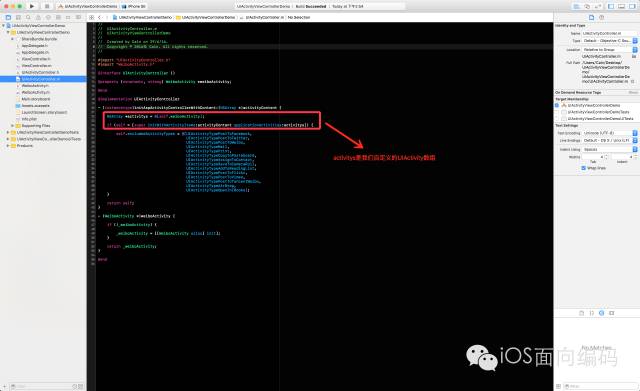Open the Issue navigator warning icon
Viewport: 640px width, 391px height.
pyautogui.click(x=38, y=18)
